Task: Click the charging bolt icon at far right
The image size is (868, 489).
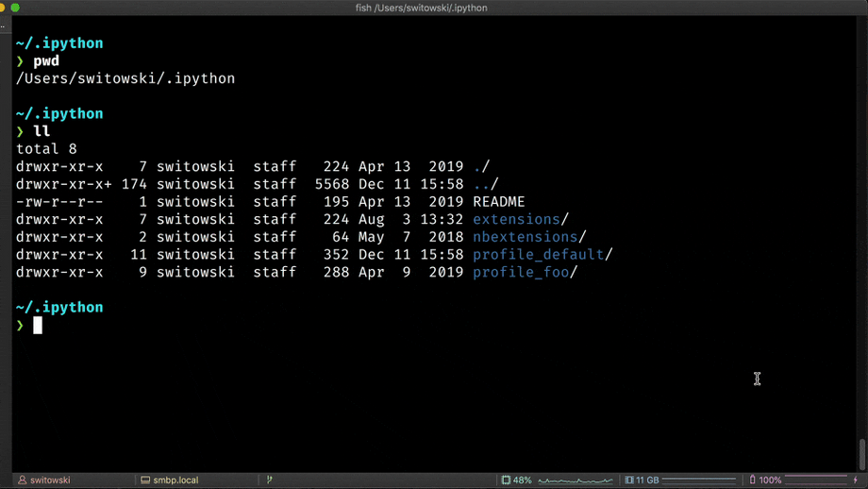Action: [x=856, y=481]
